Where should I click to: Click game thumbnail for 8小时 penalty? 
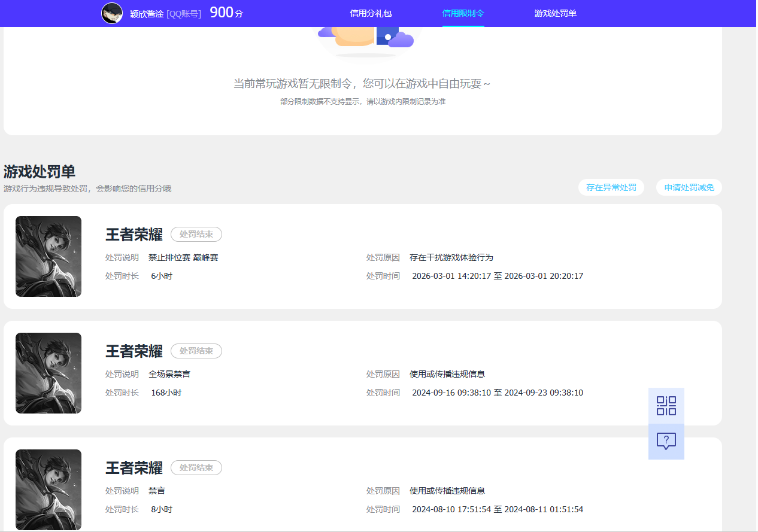[48, 490]
